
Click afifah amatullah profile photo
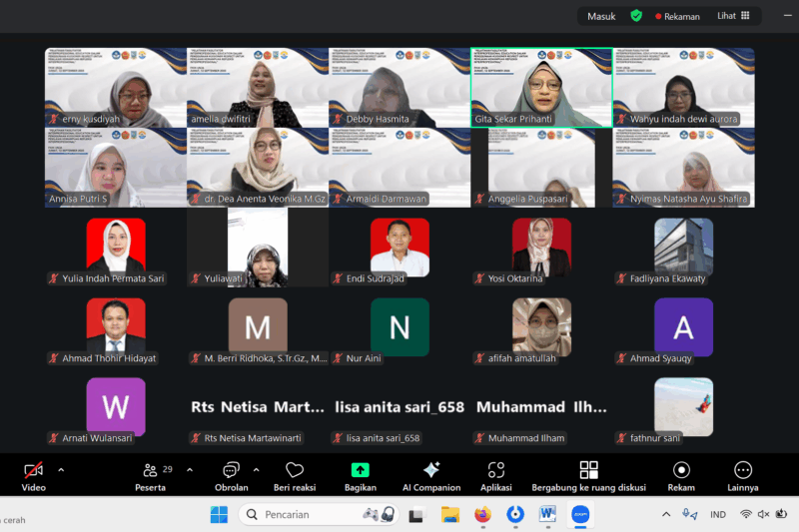541,325
